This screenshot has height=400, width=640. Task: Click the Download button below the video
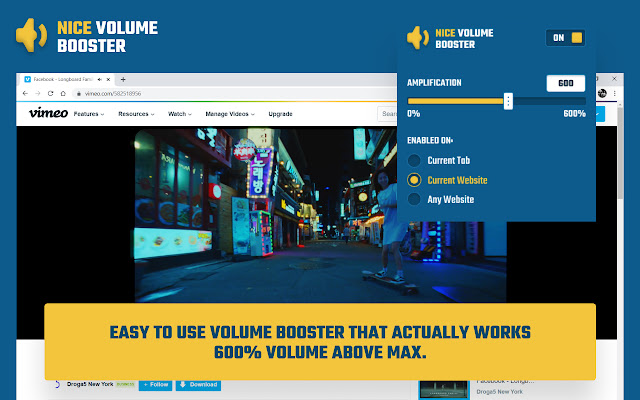coord(198,384)
